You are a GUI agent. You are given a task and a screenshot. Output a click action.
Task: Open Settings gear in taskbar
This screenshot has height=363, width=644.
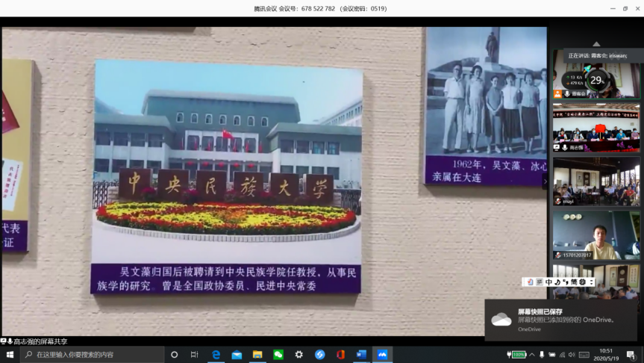(x=299, y=355)
